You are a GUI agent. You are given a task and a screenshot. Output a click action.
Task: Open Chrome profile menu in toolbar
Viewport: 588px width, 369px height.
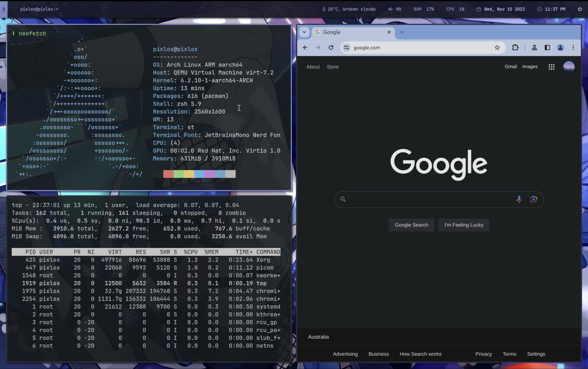click(x=560, y=48)
